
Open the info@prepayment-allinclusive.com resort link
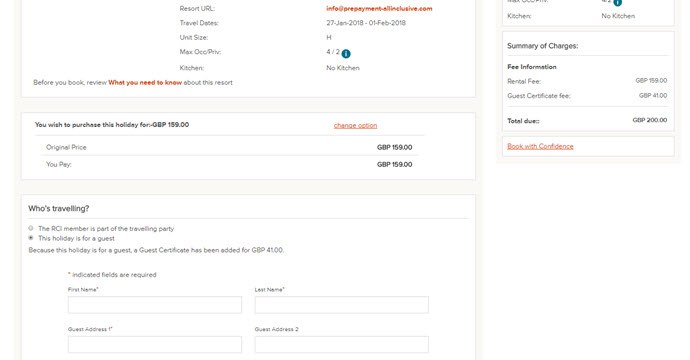pyautogui.click(x=379, y=8)
